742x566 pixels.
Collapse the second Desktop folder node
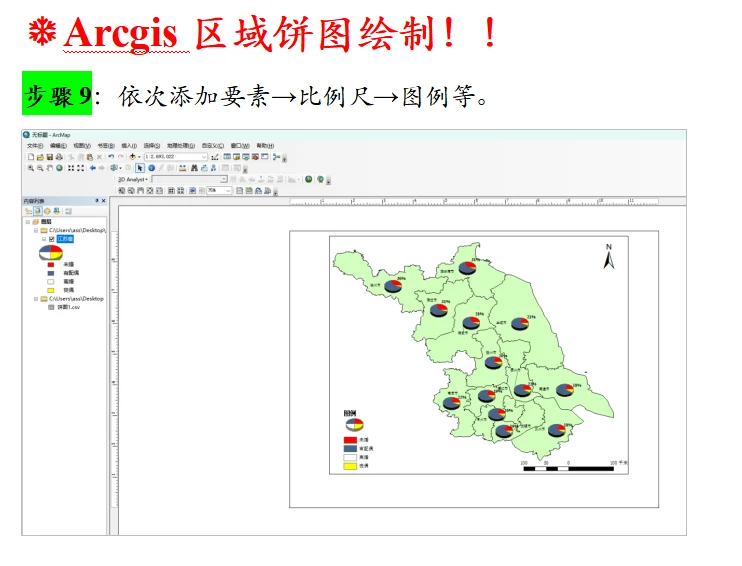(35, 299)
